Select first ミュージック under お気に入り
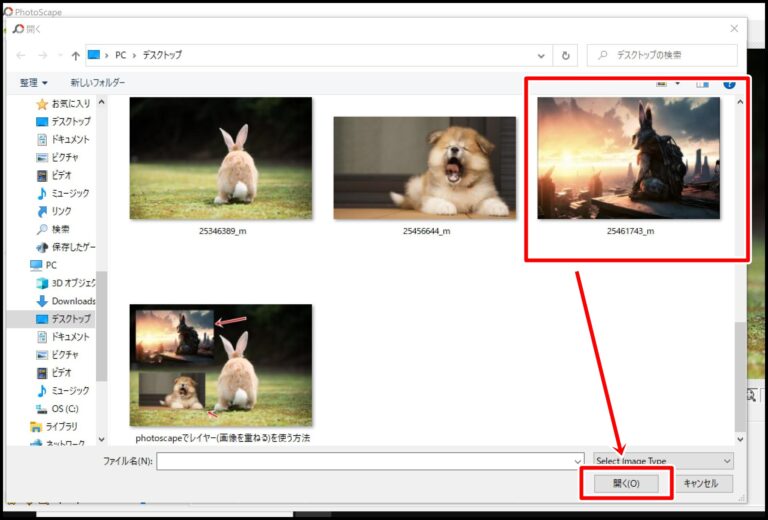This screenshot has height=520, width=768. click(x=64, y=193)
